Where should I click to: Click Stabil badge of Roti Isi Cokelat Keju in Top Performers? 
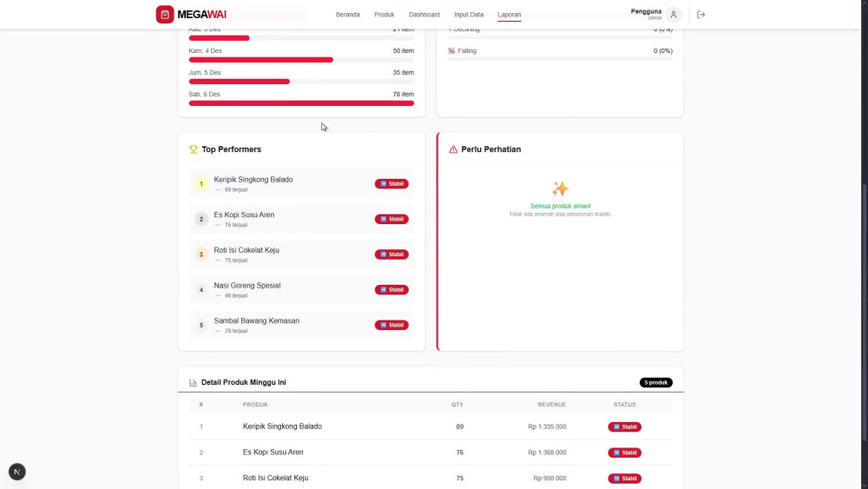pos(391,254)
